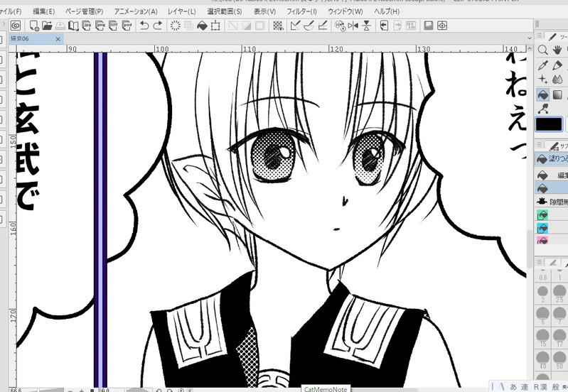Screen dimensions: 568x392
Task: Redo the last action
Action: click(158, 26)
